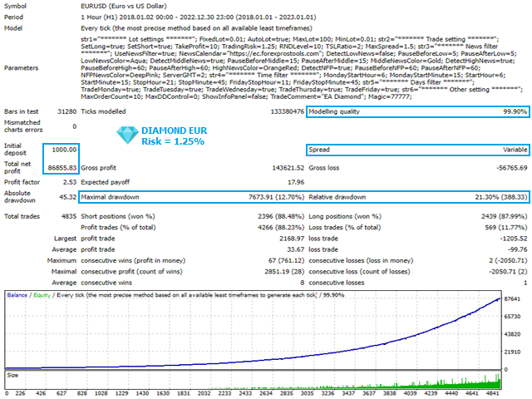Click the Size panel label under chart
The width and height of the screenshot is (532, 399).
[x=12, y=375]
